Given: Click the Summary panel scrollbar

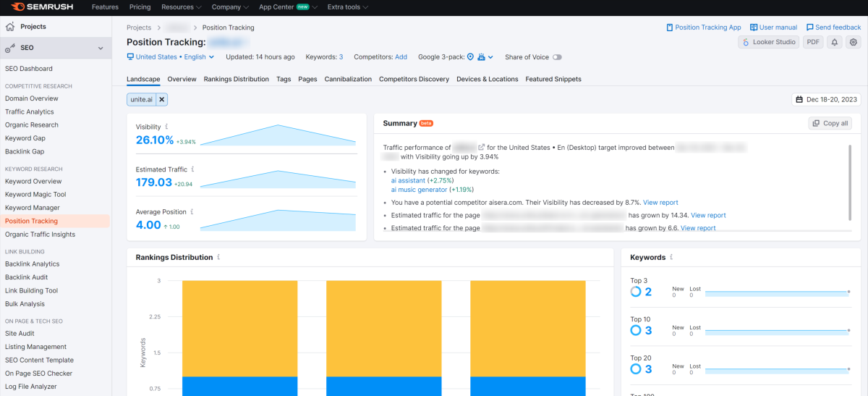Looking at the screenshot, I should [851, 182].
